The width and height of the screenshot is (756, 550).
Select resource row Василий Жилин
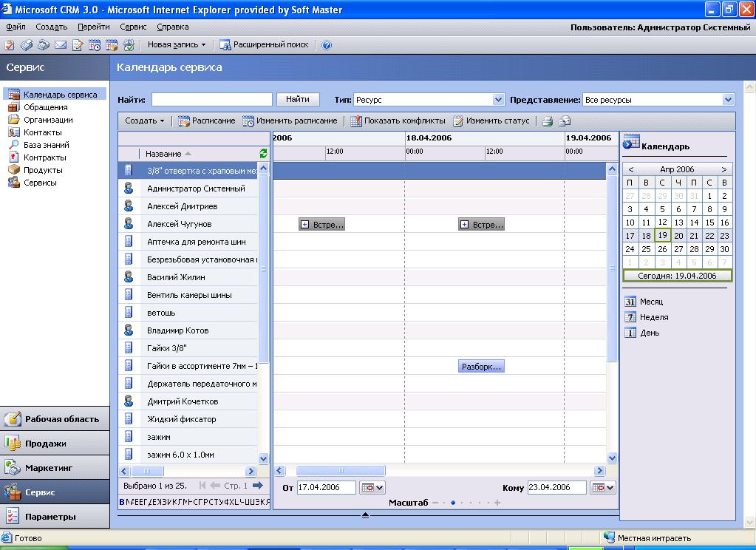[188, 277]
